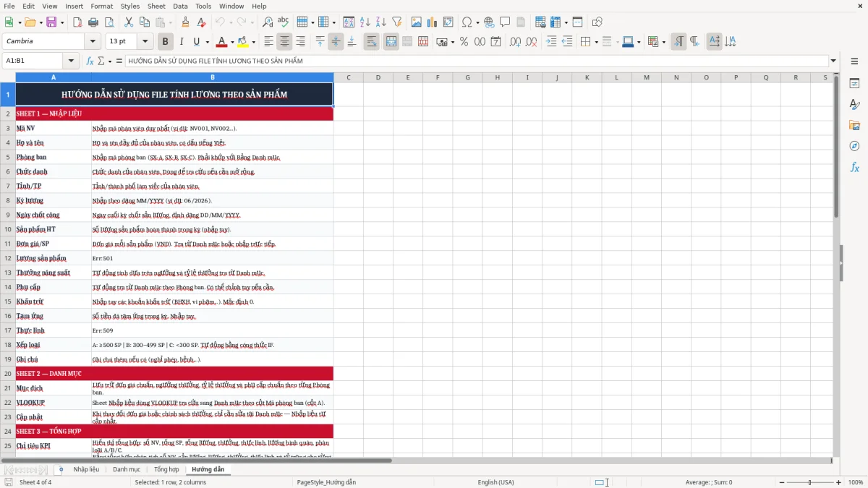
Task: Insert a pivot table icon
Action: pyautogui.click(x=448, y=22)
